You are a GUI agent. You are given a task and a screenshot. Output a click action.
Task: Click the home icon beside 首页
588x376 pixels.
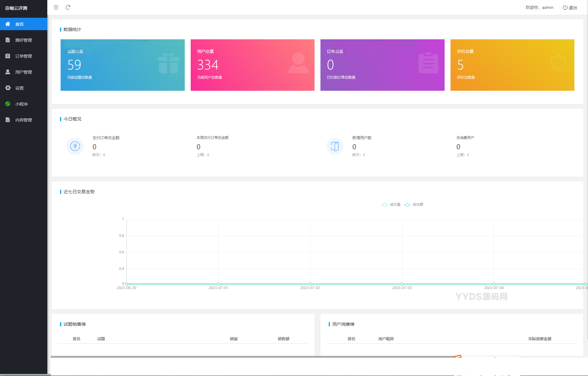point(8,24)
